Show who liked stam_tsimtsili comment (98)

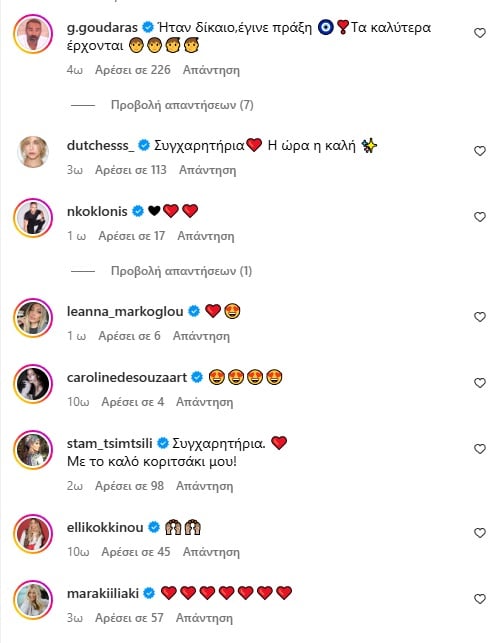tap(130, 486)
